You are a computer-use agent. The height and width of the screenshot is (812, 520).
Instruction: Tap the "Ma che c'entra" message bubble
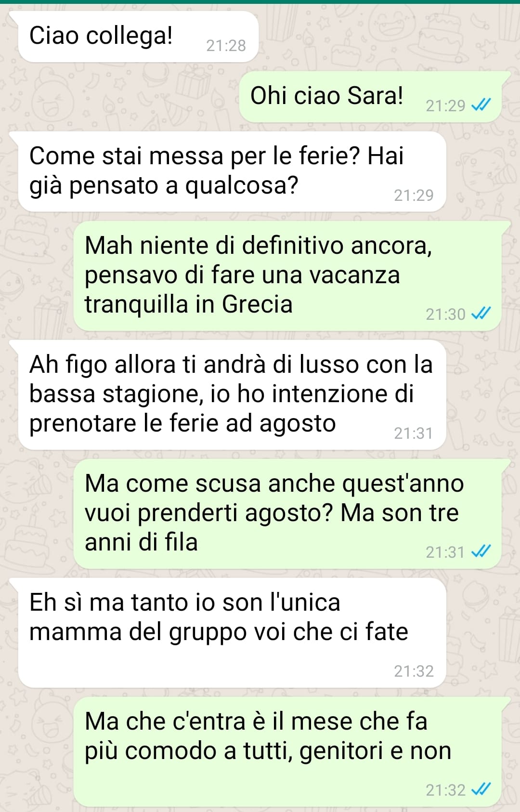[x=287, y=751]
